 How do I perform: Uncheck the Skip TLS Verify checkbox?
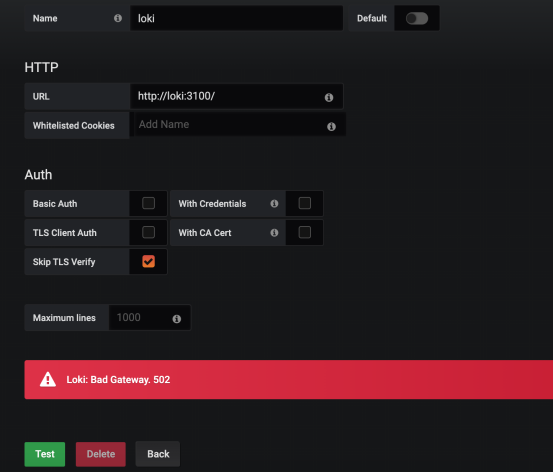pos(148,261)
